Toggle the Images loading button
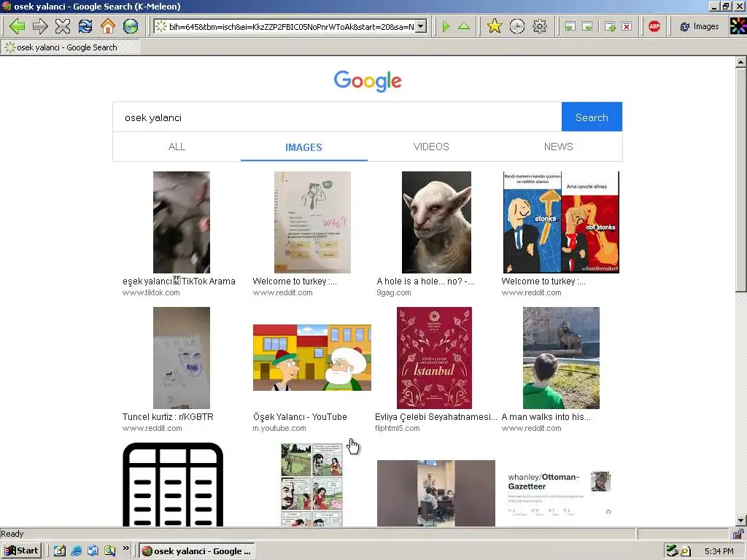747x560 pixels. click(699, 27)
